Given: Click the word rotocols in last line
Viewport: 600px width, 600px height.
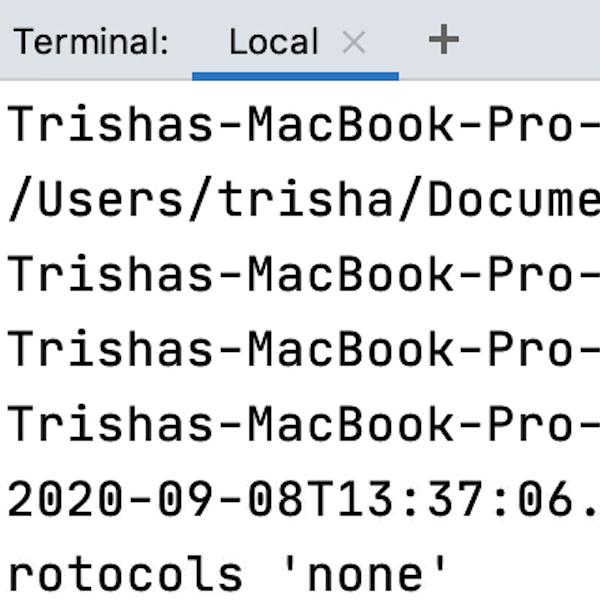Looking at the screenshot, I should click(x=126, y=574).
